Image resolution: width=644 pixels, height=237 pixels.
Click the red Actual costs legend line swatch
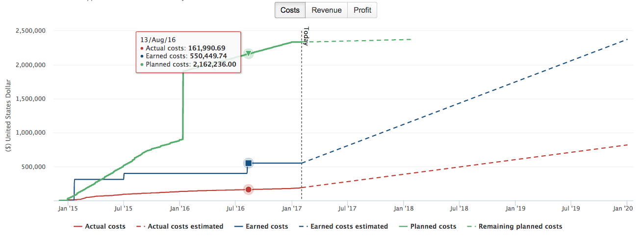point(77,227)
